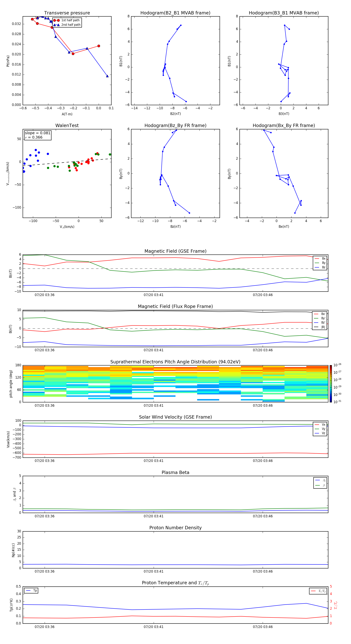The height and width of the screenshot is (644, 351).
Task: Click the '10^-26' colorbar label
Action: (337, 365)
